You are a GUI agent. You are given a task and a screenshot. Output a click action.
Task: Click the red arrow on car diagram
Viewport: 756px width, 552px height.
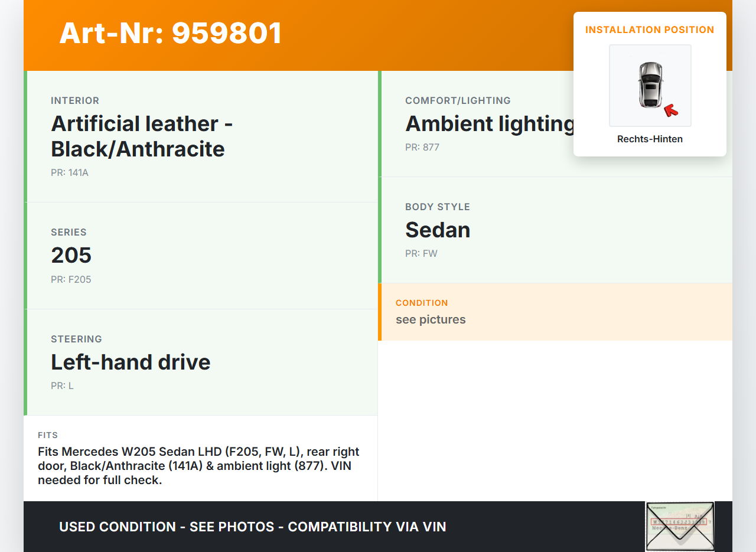[x=670, y=110]
